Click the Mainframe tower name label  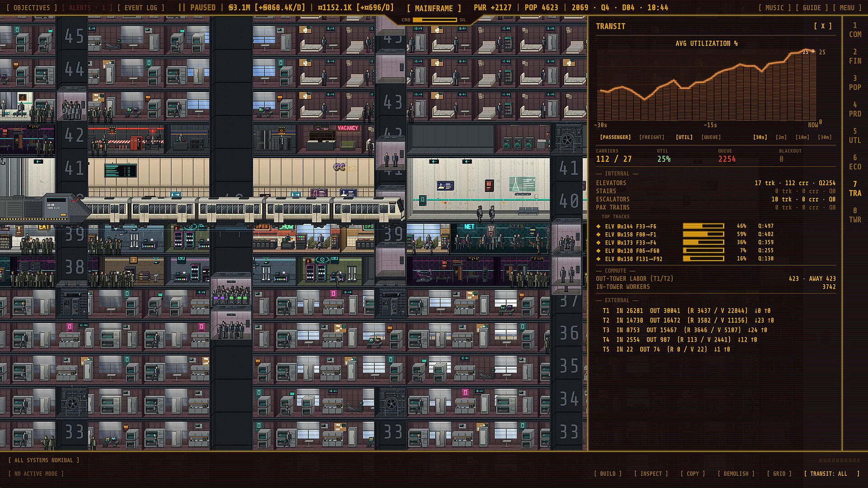(x=434, y=8)
